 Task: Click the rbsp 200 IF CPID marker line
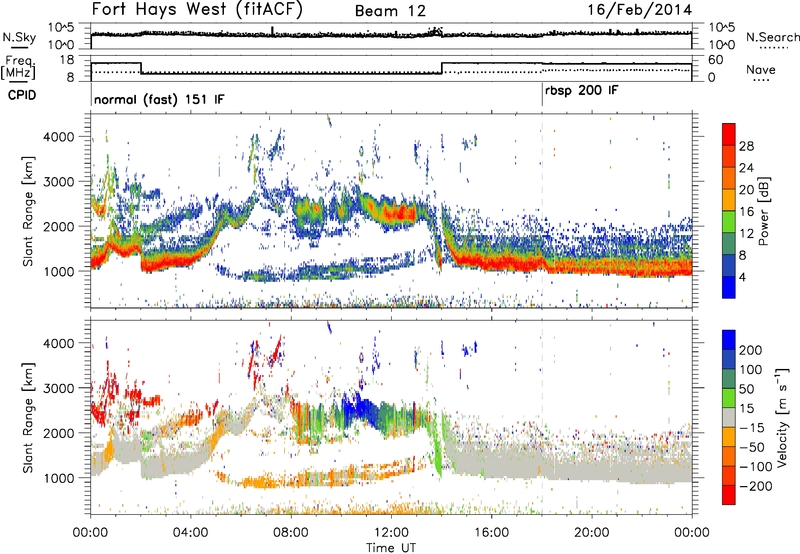[542, 95]
